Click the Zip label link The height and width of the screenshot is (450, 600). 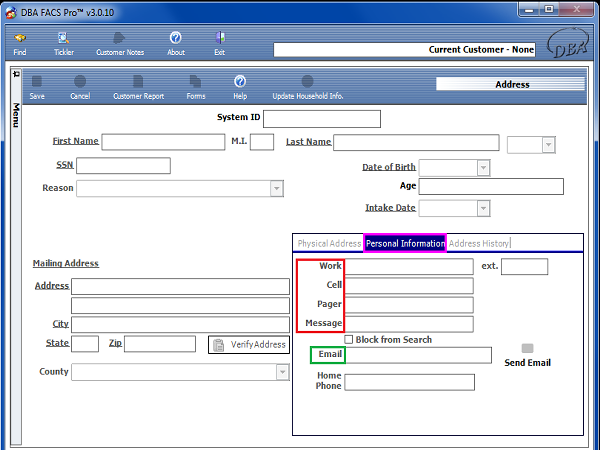point(115,343)
